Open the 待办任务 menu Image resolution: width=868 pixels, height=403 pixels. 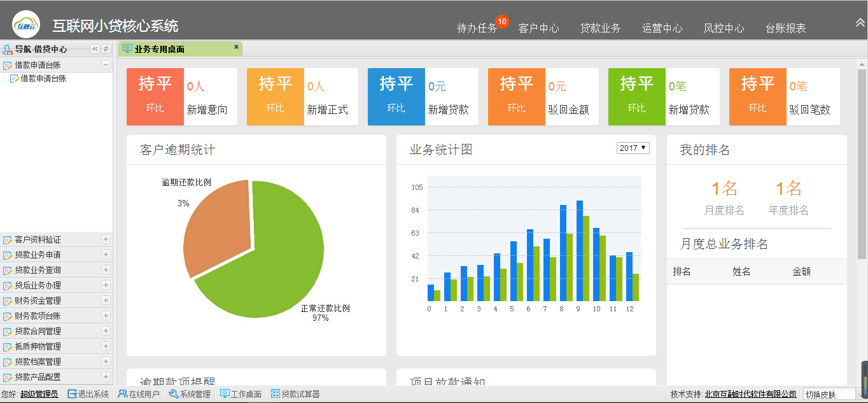pyautogui.click(x=477, y=28)
